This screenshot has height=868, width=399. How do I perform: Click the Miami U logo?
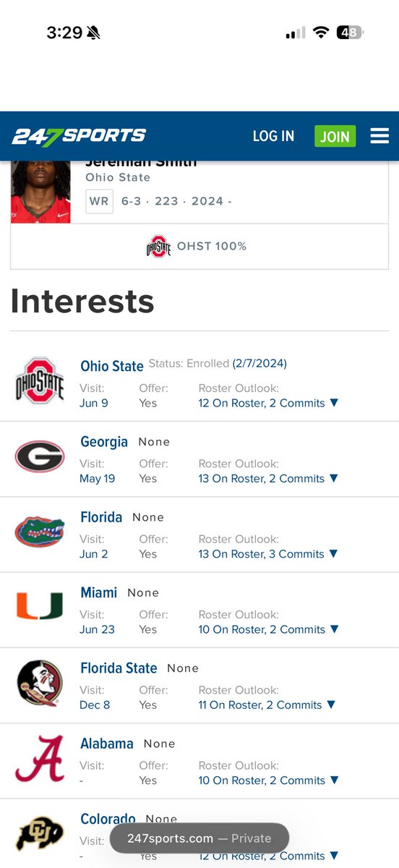pos(40,606)
